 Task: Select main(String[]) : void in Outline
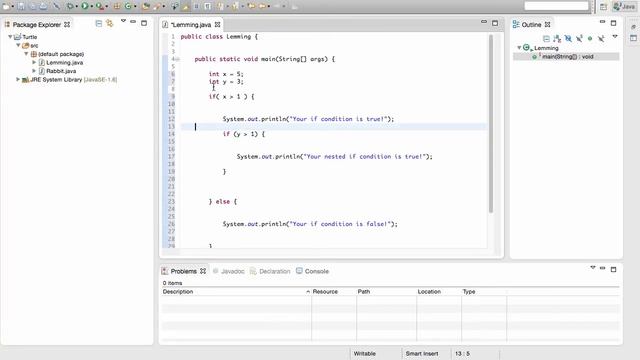click(x=567, y=57)
